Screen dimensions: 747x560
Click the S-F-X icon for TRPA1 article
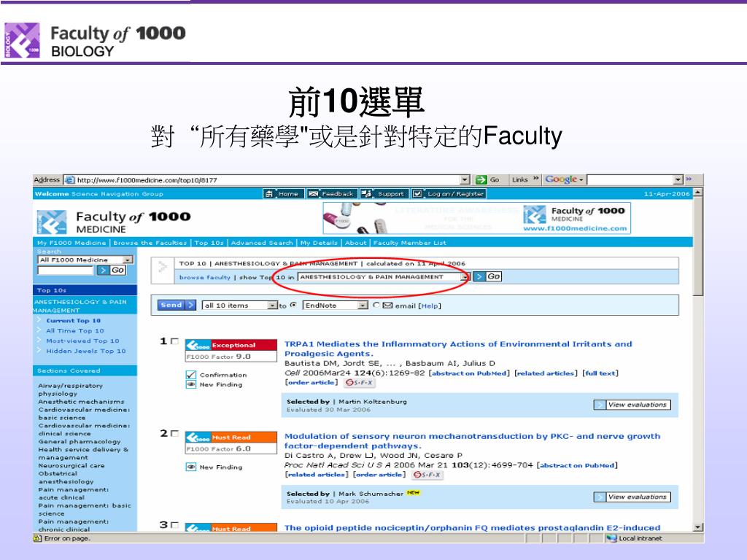359,383
